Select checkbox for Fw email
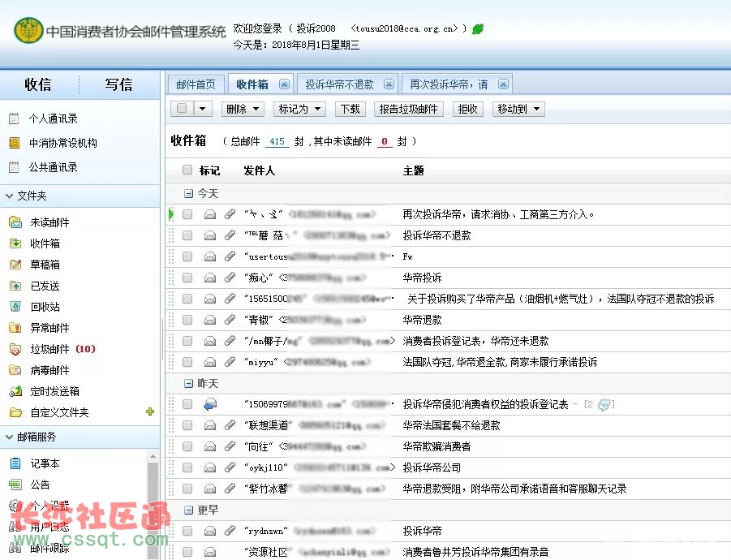731x560 pixels. (187, 256)
